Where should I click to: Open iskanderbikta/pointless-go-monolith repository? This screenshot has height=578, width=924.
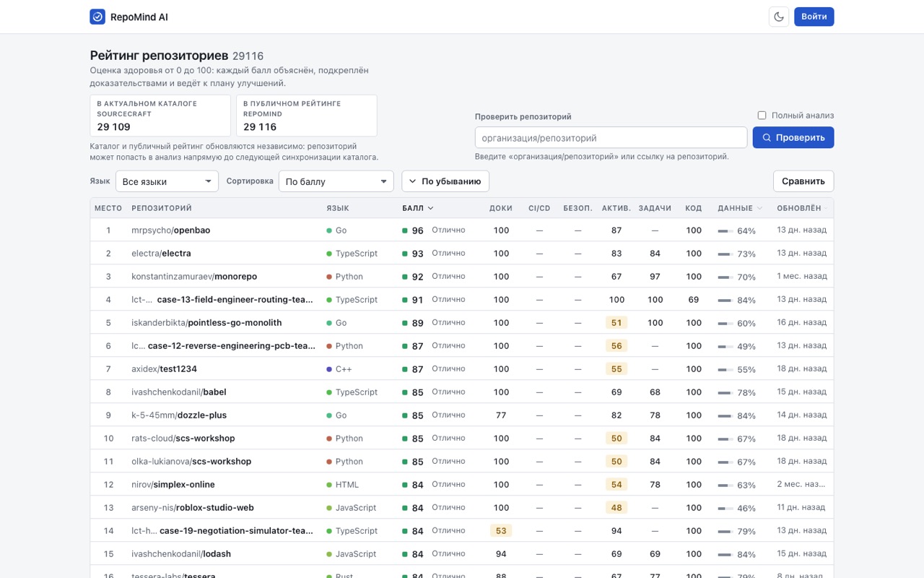[x=206, y=323]
